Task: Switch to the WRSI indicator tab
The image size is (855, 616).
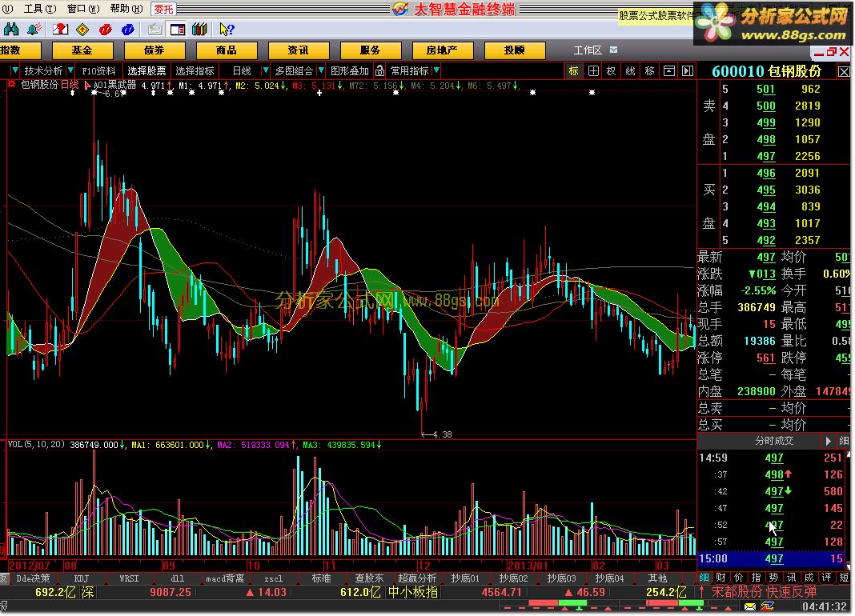Action: tap(129, 578)
